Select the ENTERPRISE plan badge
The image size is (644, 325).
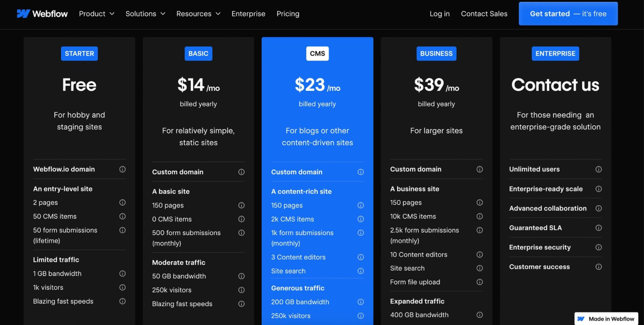[555, 54]
